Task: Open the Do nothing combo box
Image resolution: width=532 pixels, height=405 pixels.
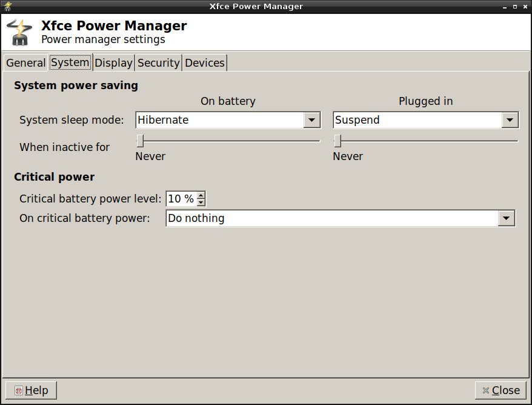Action: click(341, 218)
